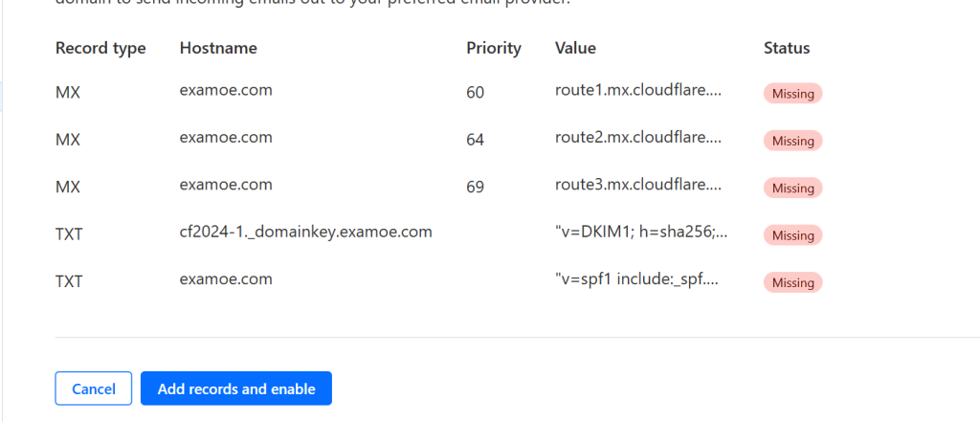
Task: Click the truncated route2.mx.cloudflare value
Action: point(638,138)
